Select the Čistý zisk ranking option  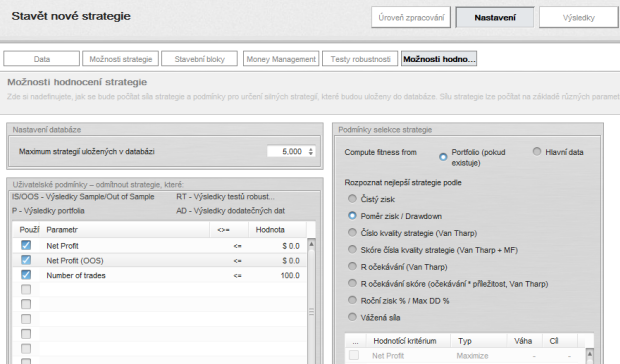coord(352,198)
